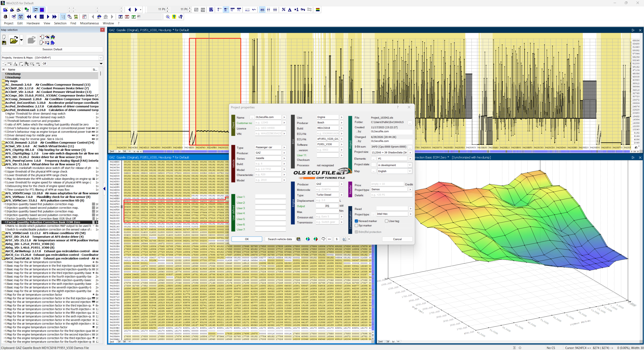The image size is (644, 350).
Task: Click the green P window icon
Action: coord(134,17)
